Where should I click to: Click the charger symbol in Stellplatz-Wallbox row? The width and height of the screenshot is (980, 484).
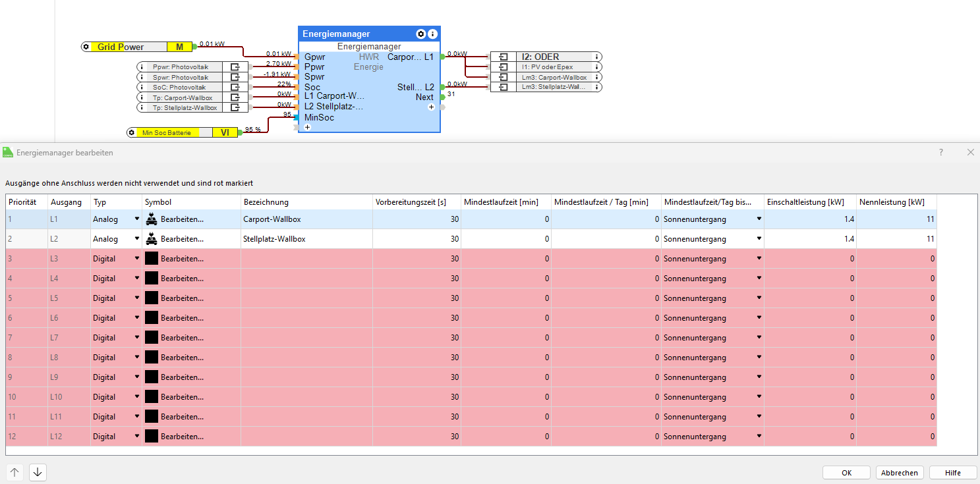click(x=152, y=239)
